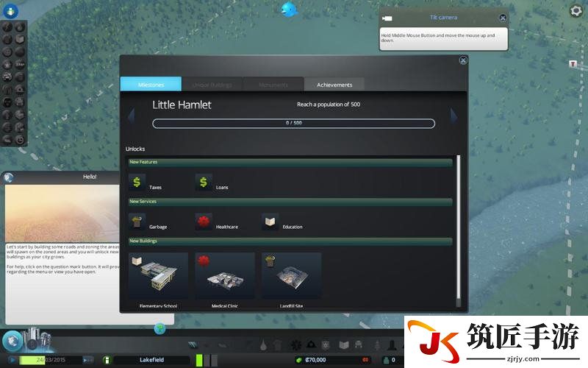The height and width of the screenshot is (368, 588).
Task: Open the Unique Buildings tab
Action: coord(212,85)
